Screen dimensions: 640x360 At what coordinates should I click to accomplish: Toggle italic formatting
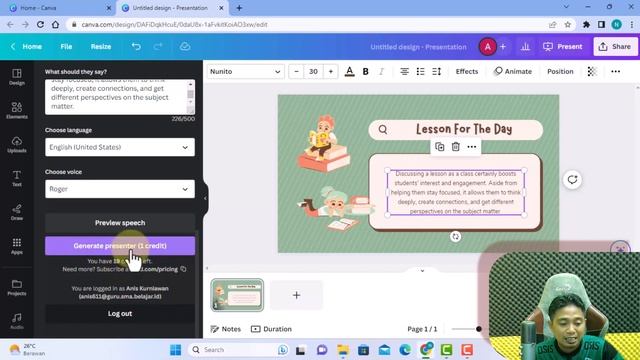[381, 71]
